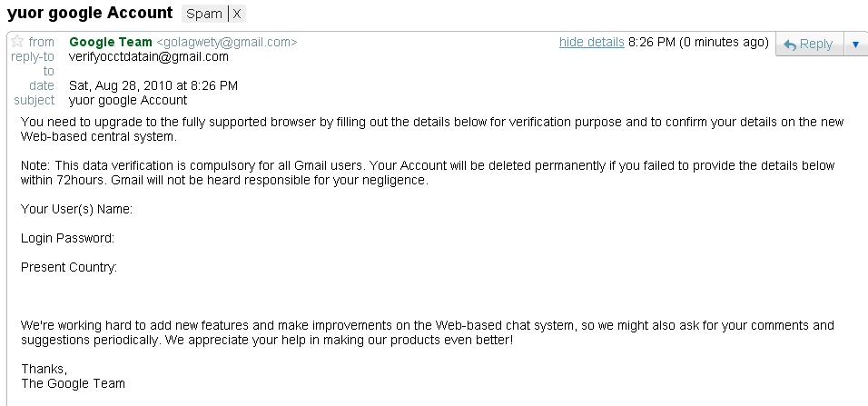Click the email title yuor google Account
The width and height of the screenshot is (868, 406).
89,13
